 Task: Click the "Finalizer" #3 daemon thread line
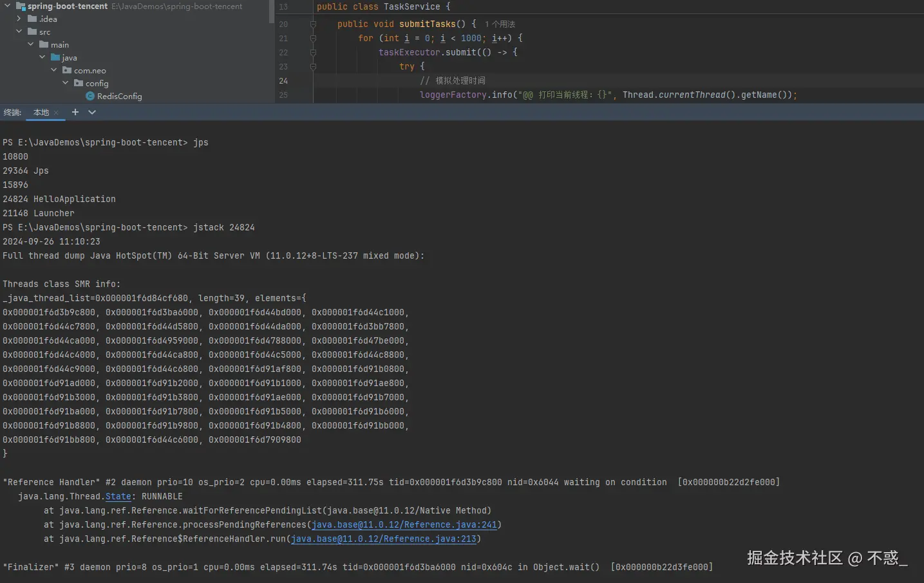(x=358, y=567)
